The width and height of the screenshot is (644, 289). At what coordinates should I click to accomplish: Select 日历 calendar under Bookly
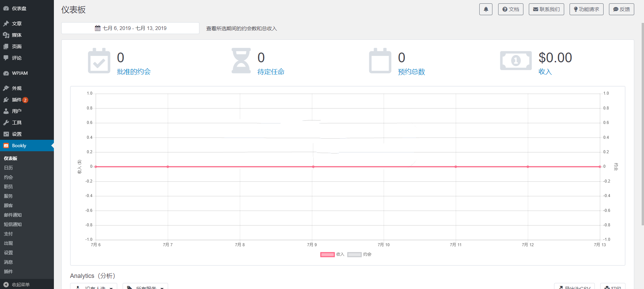tap(8, 168)
